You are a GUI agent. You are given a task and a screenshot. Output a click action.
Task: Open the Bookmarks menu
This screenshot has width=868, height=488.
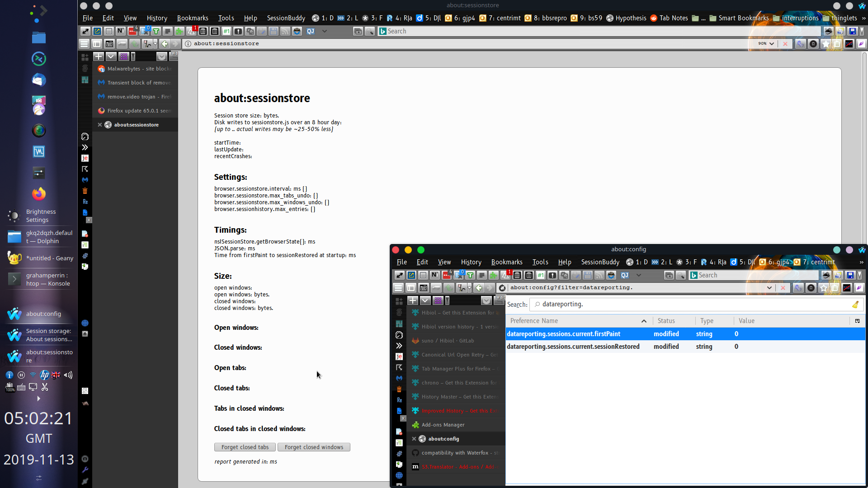[193, 18]
